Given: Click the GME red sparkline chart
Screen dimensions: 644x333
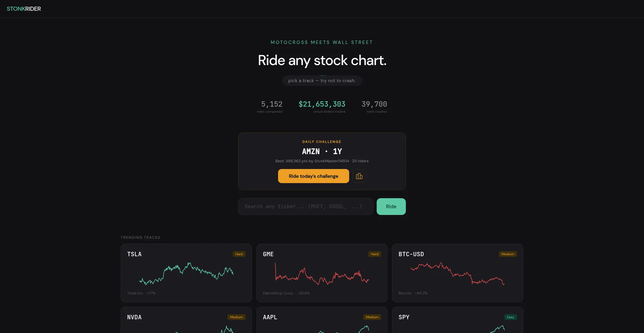Looking at the screenshot, I should point(322,274).
